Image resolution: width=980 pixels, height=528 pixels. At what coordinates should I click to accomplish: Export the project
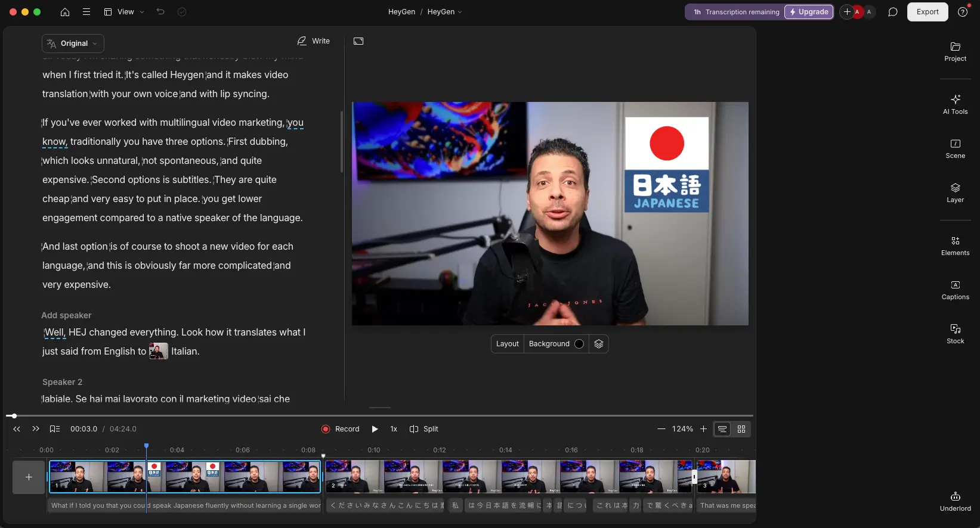pyautogui.click(x=928, y=12)
